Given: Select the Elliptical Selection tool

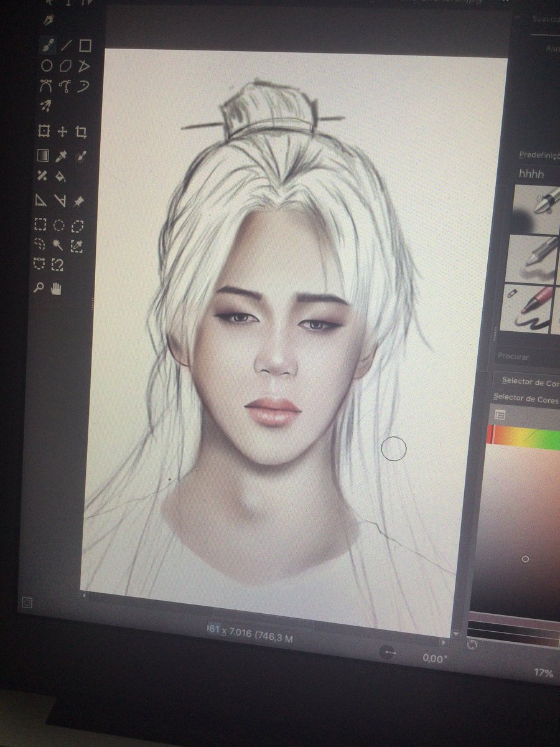Looking at the screenshot, I should pyautogui.click(x=59, y=225).
